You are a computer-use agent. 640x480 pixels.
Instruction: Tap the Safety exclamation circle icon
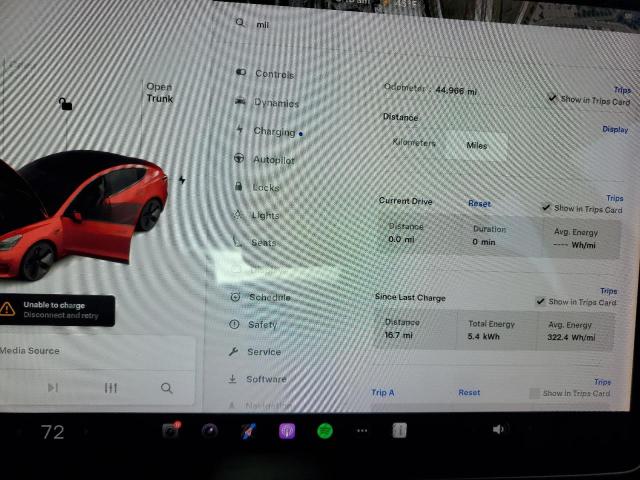pos(234,324)
